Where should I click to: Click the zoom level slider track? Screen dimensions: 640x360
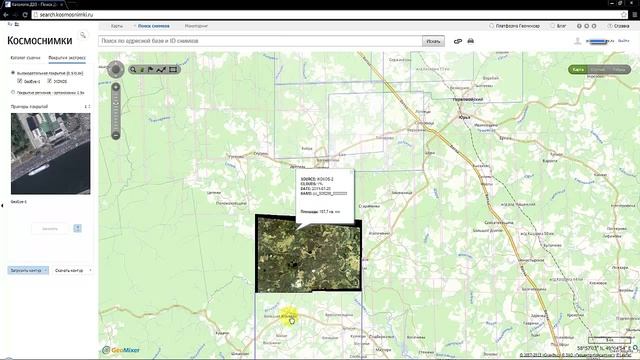tap(116, 111)
